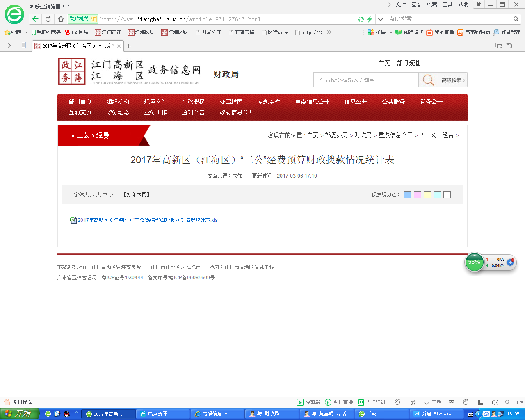Reload the page with the refresh icon
Screen dimensions: 525x420
click(48, 19)
